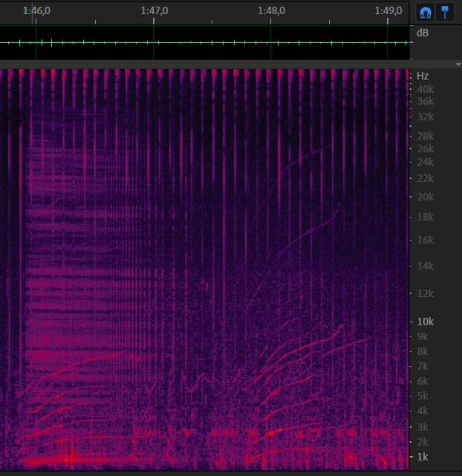The height and width of the screenshot is (476, 462).
Task: Click the 22k frequency scale label
Action: [x=426, y=178]
